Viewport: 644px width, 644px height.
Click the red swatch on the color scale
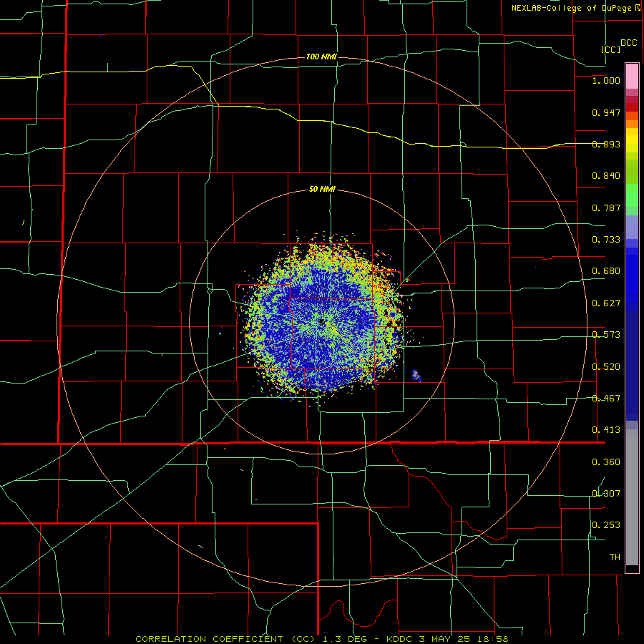[x=632, y=107]
